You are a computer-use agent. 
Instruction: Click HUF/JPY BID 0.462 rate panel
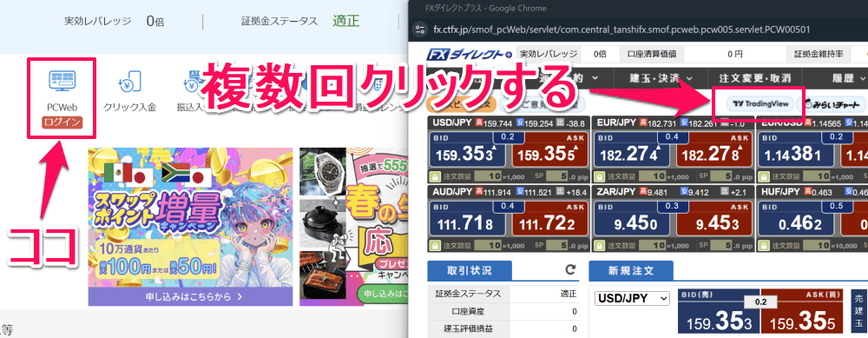[797, 217]
